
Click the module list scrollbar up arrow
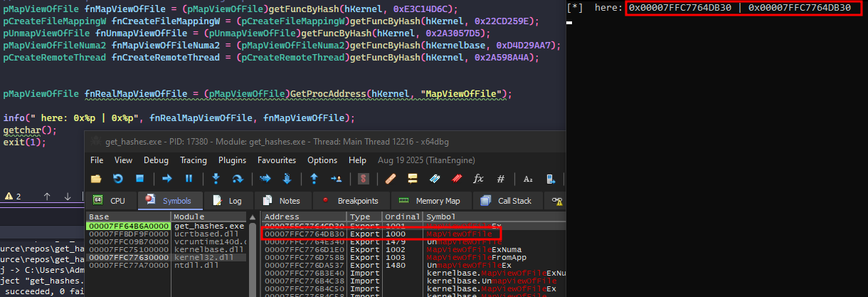[252, 217]
